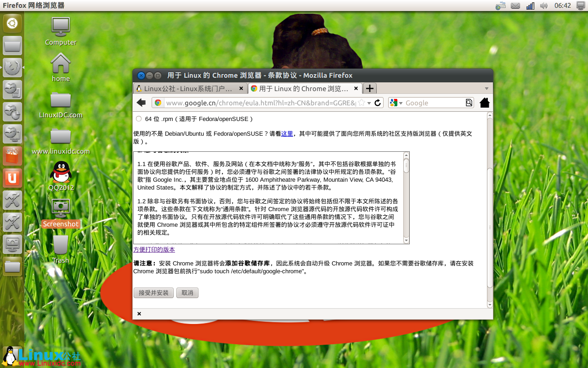Go to Firefox home page icon
588x368 pixels.
(485, 103)
